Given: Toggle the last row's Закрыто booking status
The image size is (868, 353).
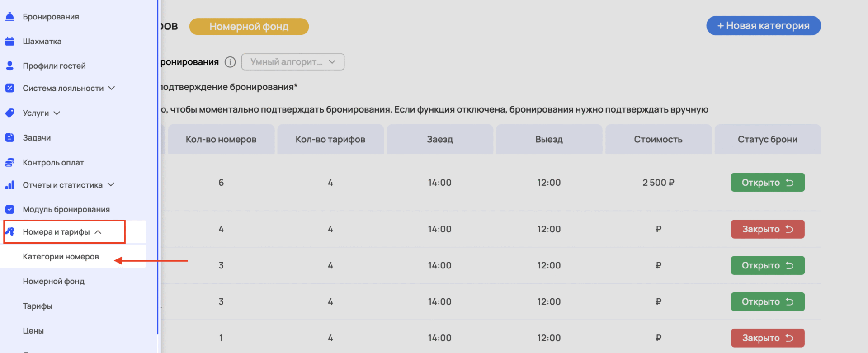Looking at the screenshot, I should [x=767, y=338].
